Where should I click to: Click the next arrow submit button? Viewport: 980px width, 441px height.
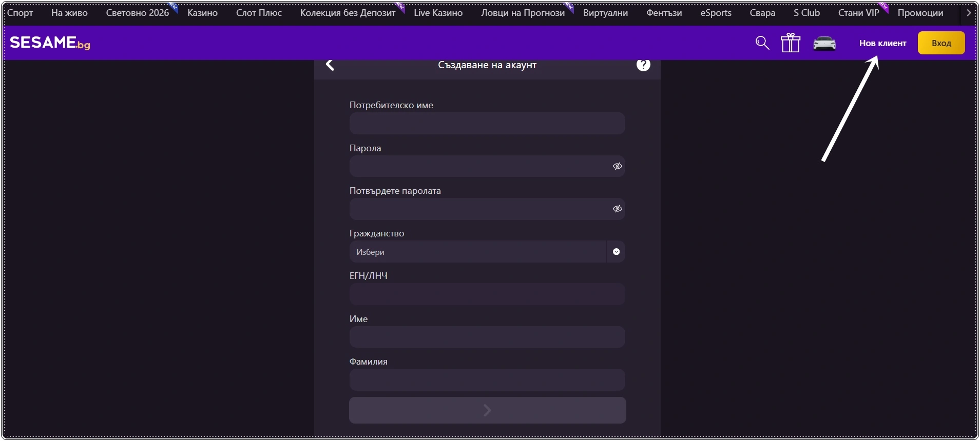(x=487, y=410)
